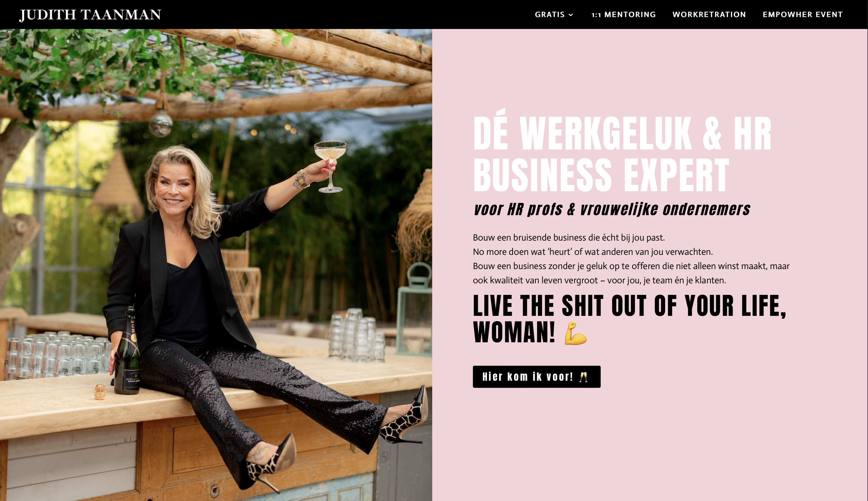Click the raised champagne coupe glass in photo

tap(330, 167)
